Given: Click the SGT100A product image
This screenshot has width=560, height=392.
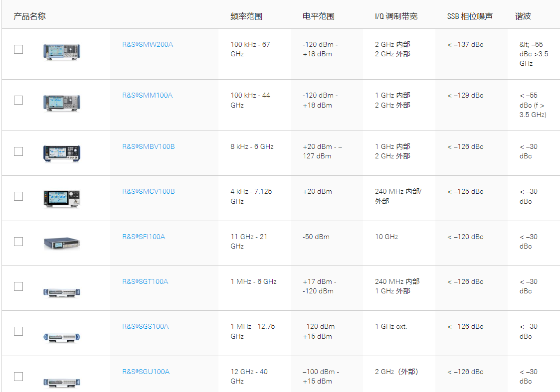Looking at the screenshot, I should [x=62, y=292].
